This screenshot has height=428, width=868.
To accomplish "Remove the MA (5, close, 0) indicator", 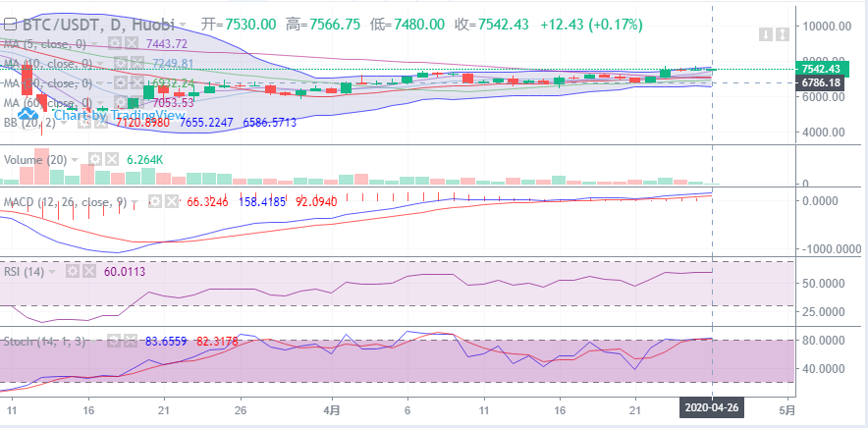I will [132, 44].
